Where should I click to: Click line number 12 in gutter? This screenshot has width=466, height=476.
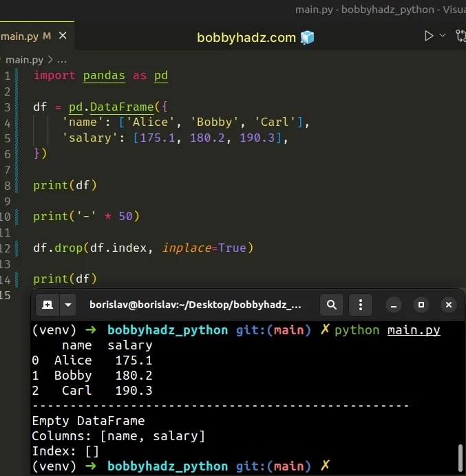(6, 248)
